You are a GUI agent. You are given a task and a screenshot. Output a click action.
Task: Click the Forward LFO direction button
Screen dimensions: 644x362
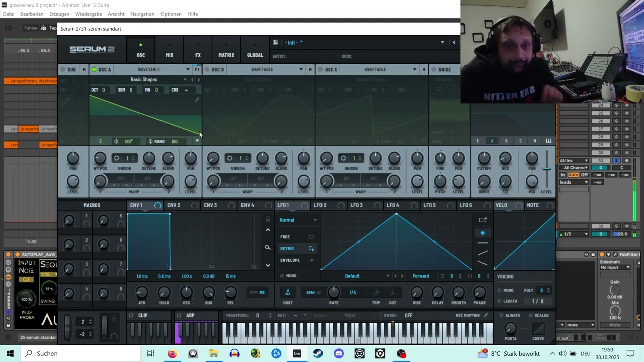421,276
